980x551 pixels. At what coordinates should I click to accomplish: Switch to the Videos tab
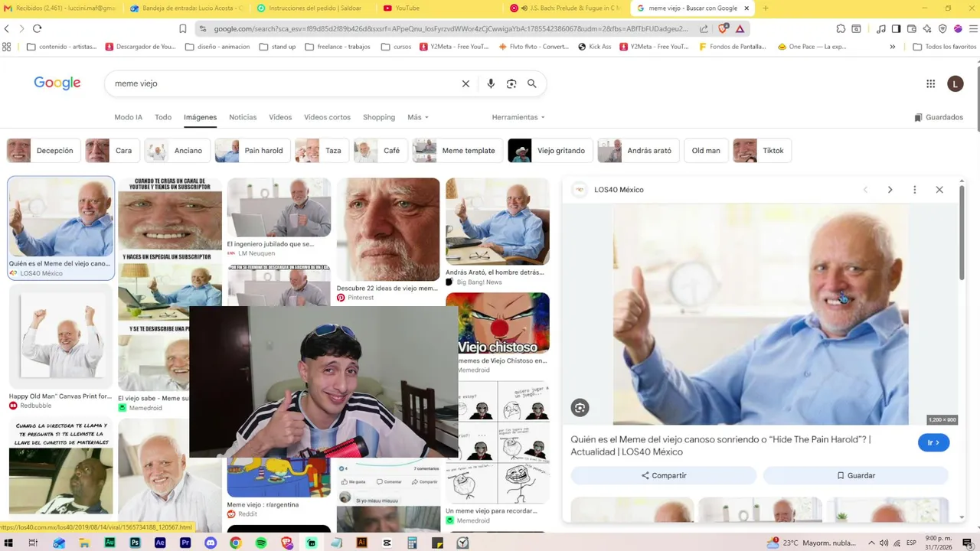click(280, 117)
